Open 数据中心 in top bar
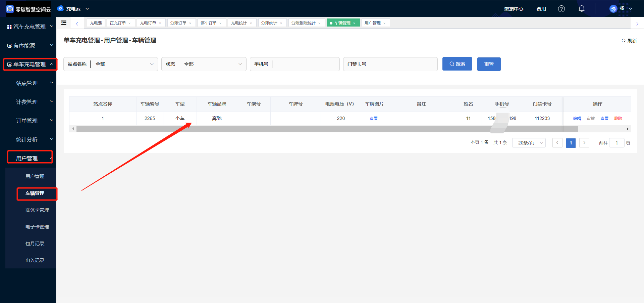 (x=514, y=9)
